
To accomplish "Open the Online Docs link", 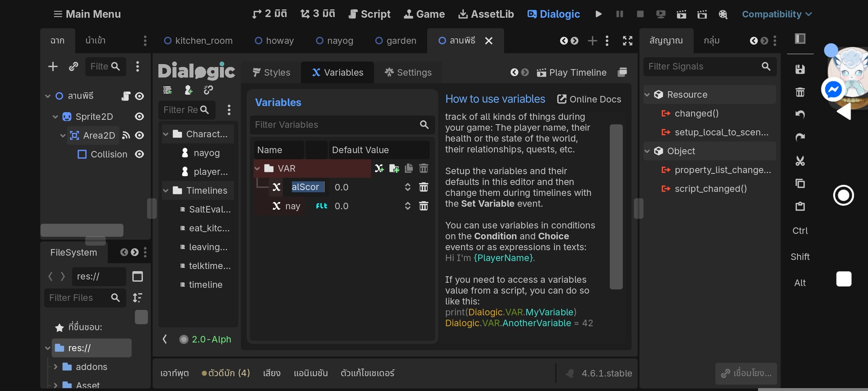I will click(589, 99).
